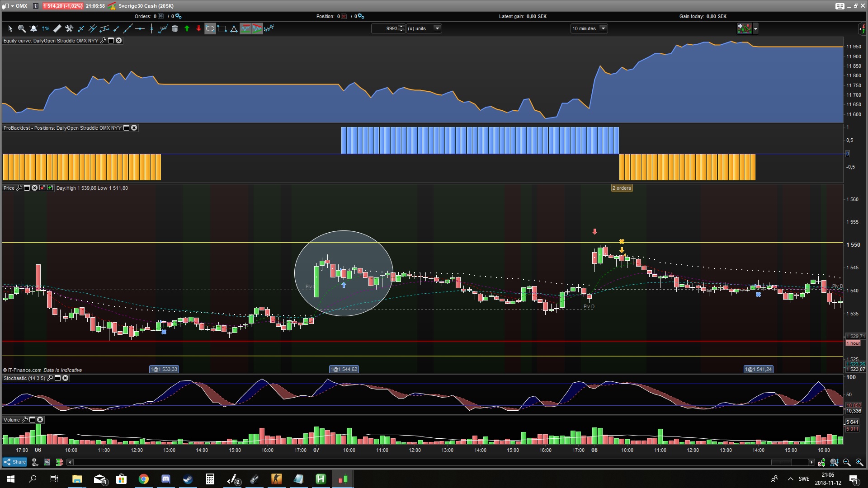Click the horizontal chart scrollbar left arrow

[x=70, y=462]
